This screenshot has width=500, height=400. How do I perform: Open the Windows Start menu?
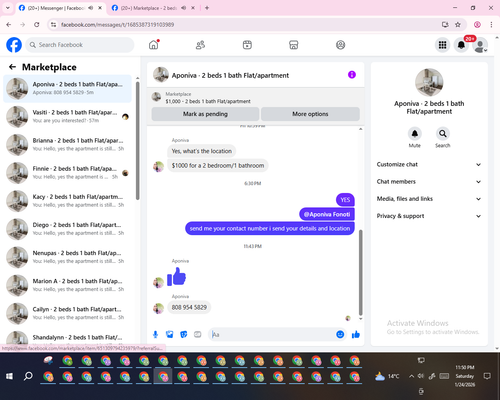coord(9,376)
